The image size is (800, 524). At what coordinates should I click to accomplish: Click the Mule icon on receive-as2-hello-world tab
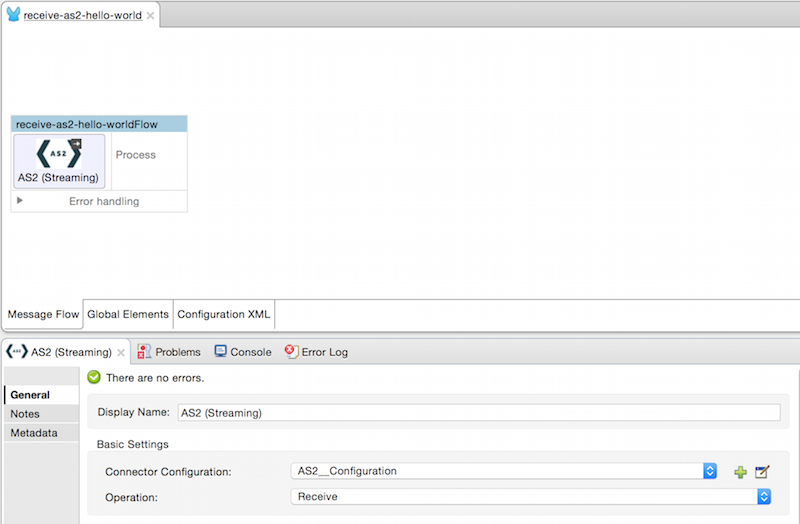pyautogui.click(x=14, y=14)
